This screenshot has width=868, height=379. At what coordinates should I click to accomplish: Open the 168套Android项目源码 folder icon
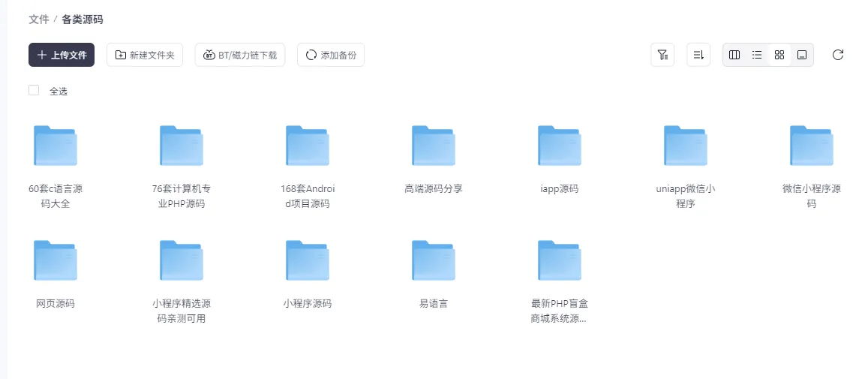pos(308,145)
